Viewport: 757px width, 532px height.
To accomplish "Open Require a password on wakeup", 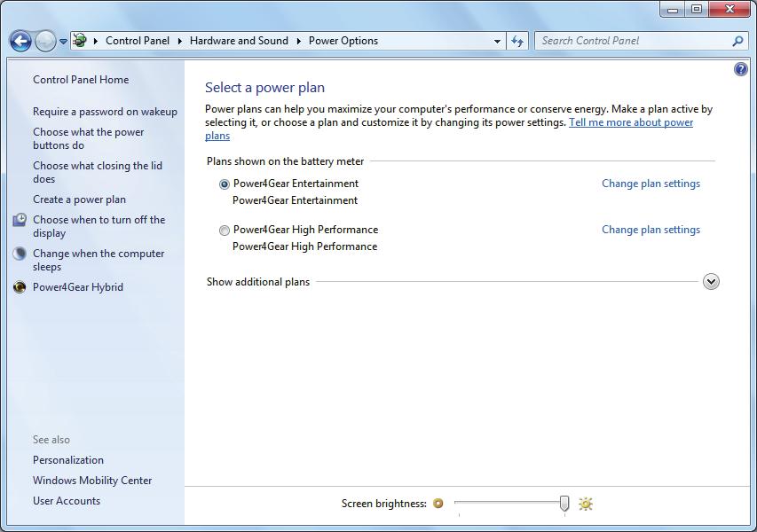I will coord(105,112).
